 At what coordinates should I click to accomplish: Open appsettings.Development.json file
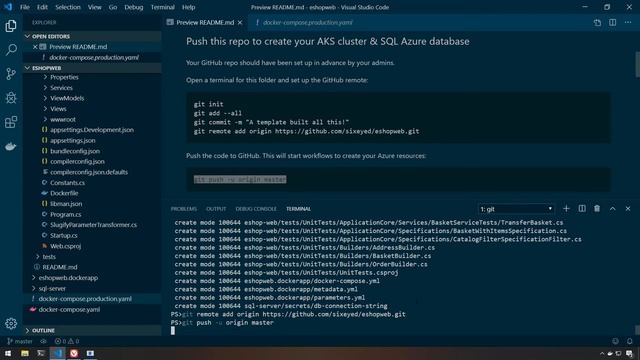tap(92, 130)
